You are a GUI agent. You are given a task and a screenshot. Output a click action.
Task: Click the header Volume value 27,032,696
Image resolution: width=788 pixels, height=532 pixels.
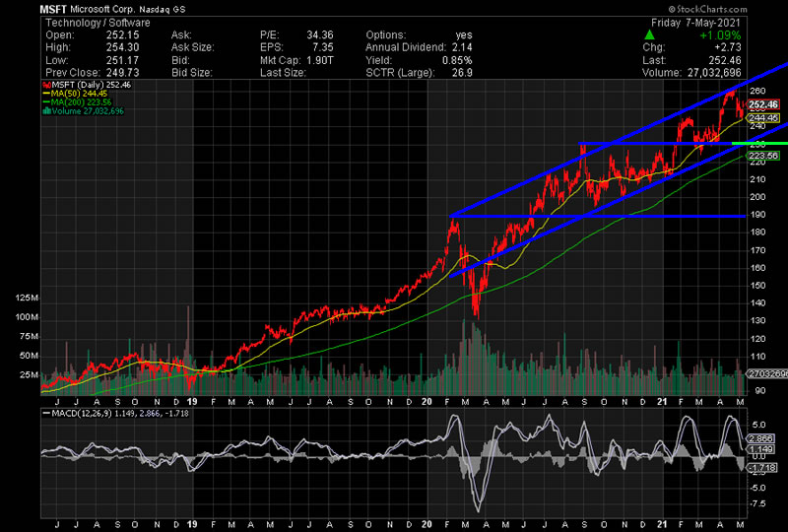pos(714,73)
